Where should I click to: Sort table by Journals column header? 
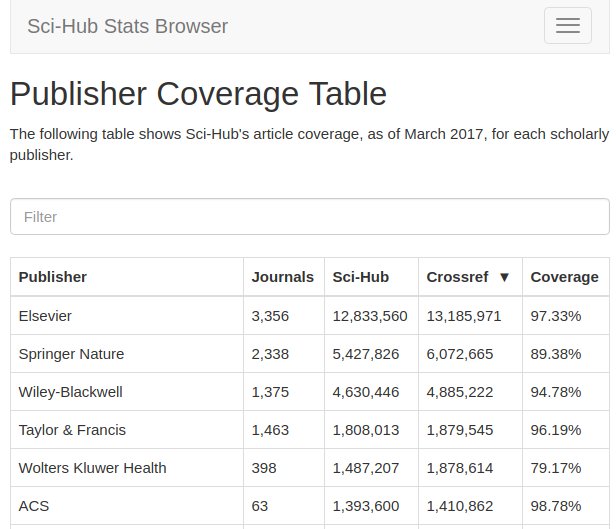point(282,277)
